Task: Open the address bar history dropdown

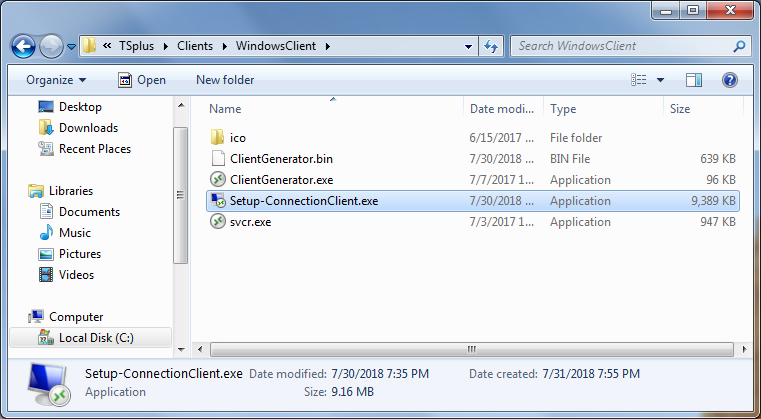Action: pos(469,46)
